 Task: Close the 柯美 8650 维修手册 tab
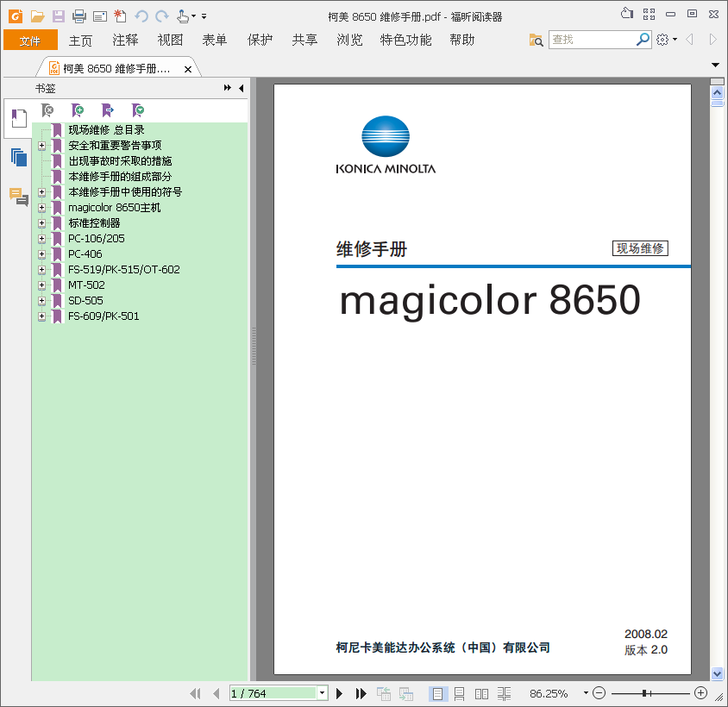[x=188, y=70]
